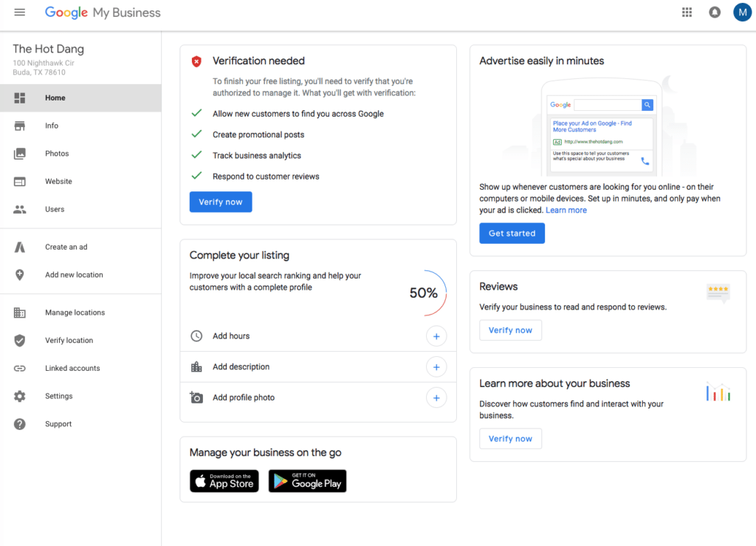This screenshot has width=756, height=546.
Task: Click the Advertise easily in minutes heading
Action: (x=541, y=61)
